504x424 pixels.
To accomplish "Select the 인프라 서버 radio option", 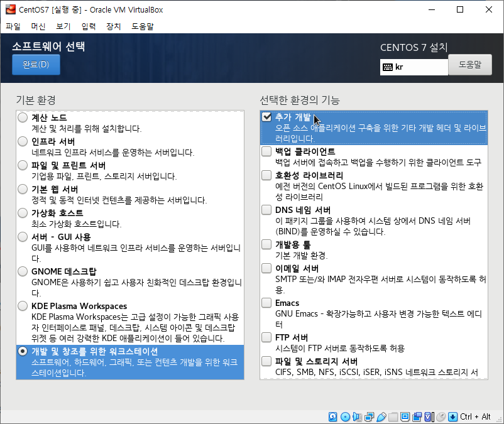I will (x=23, y=141).
